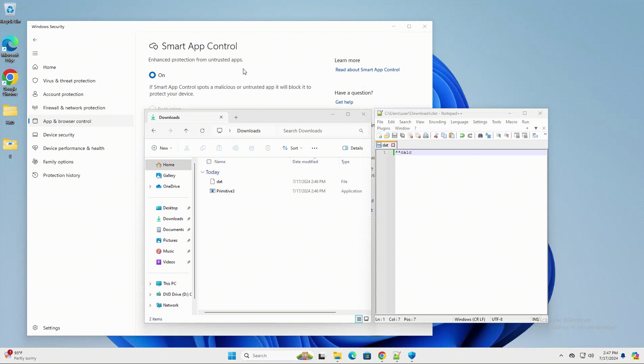Open the Encoding menu in Notepad++

point(437,122)
